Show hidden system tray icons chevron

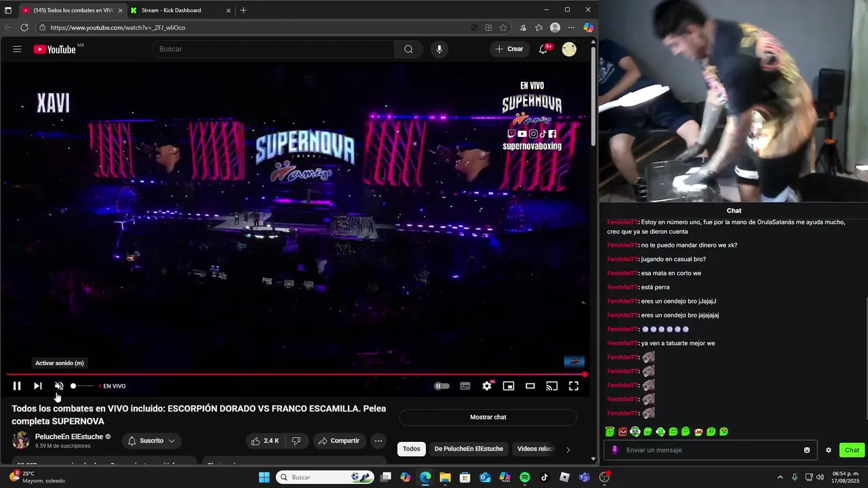tap(780, 477)
